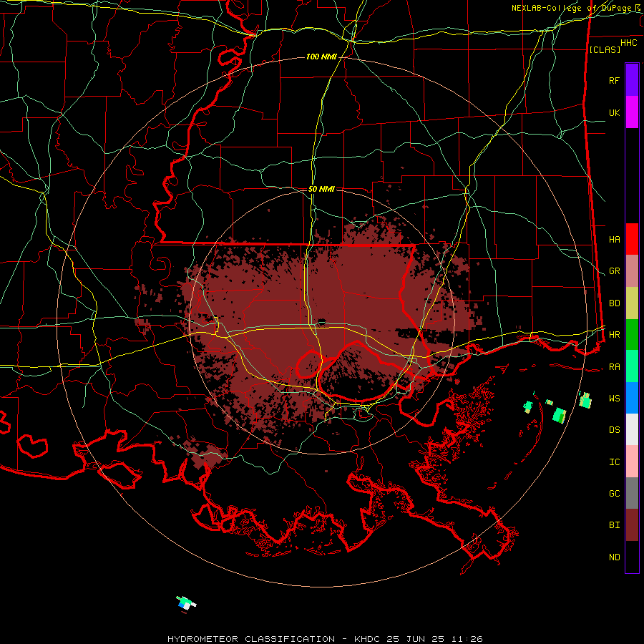Click the 25 JUN 25 date text
Image resolution: width=644 pixels, height=644 pixels.
click(x=416, y=639)
